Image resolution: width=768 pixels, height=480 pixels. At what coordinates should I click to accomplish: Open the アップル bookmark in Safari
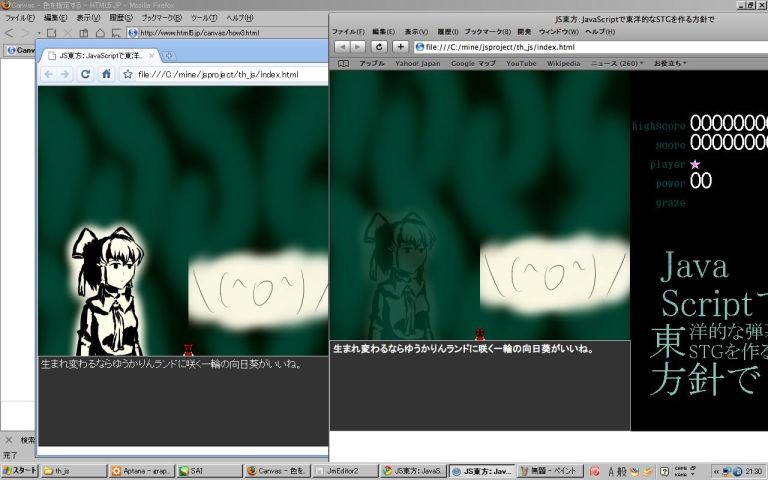372,64
